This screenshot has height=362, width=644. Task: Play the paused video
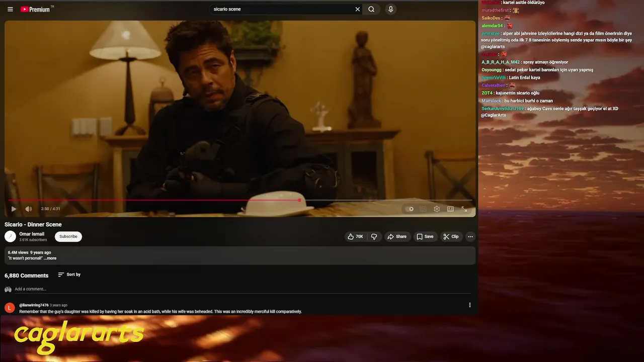click(x=14, y=209)
